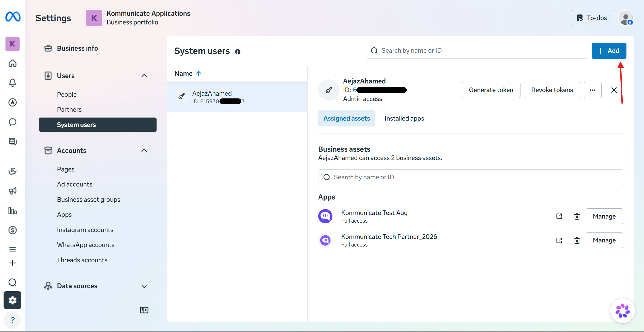
Task: Select Partners under Users
Action: [69, 109]
